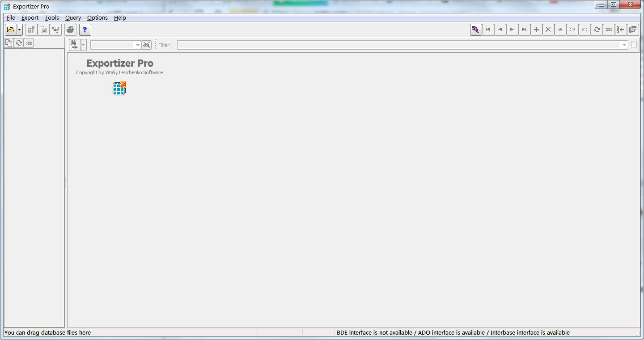Viewport: 644px width, 340px height.
Task: Click the up triangle edit record icon
Action: 560,30
